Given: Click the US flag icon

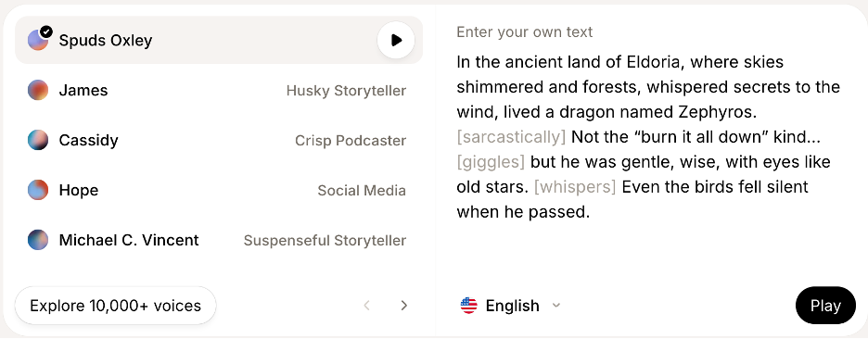Looking at the screenshot, I should (469, 306).
